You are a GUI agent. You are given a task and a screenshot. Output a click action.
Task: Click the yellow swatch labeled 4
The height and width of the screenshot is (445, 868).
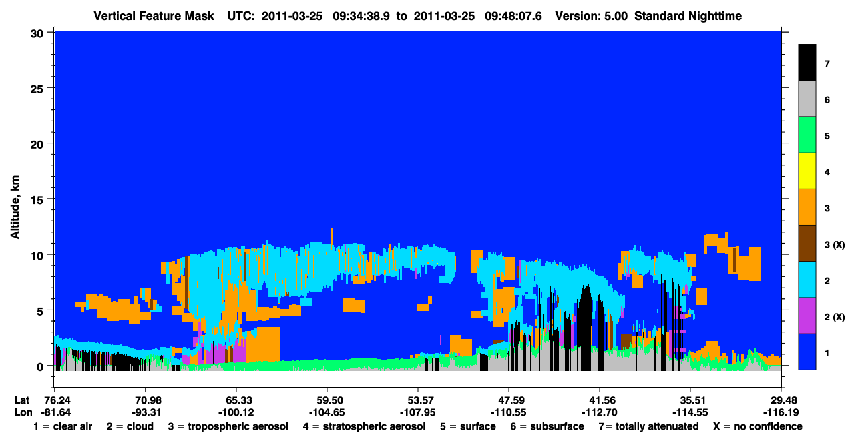pyautogui.click(x=807, y=171)
